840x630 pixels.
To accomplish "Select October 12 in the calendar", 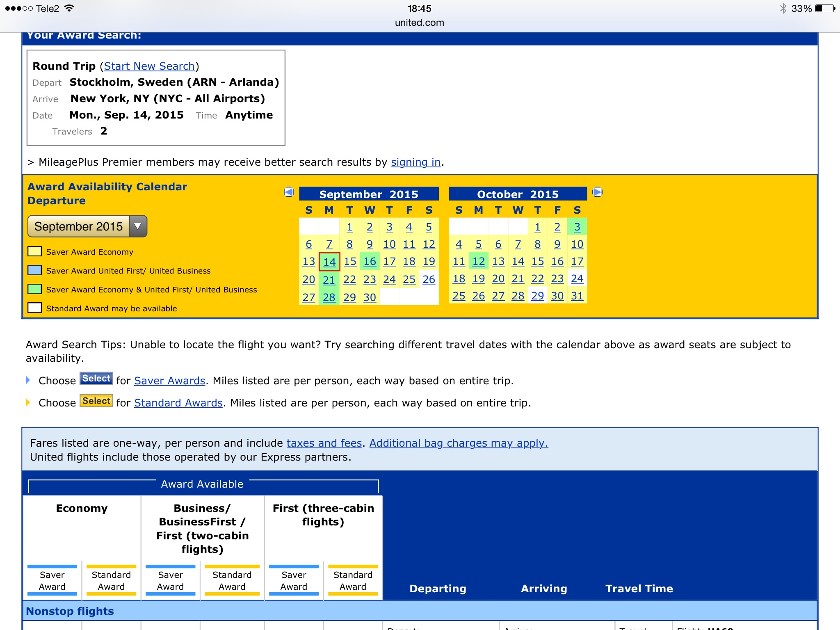I will pyautogui.click(x=479, y=262).
